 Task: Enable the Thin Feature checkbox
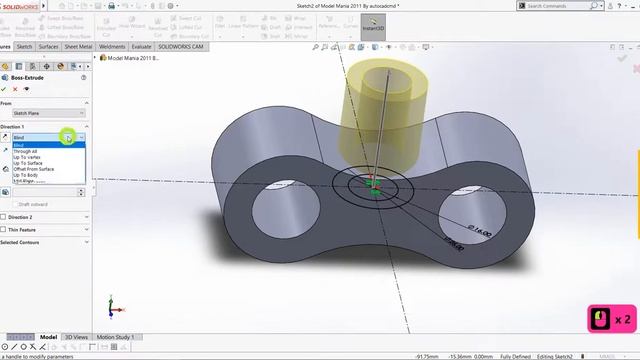(3, 230)
